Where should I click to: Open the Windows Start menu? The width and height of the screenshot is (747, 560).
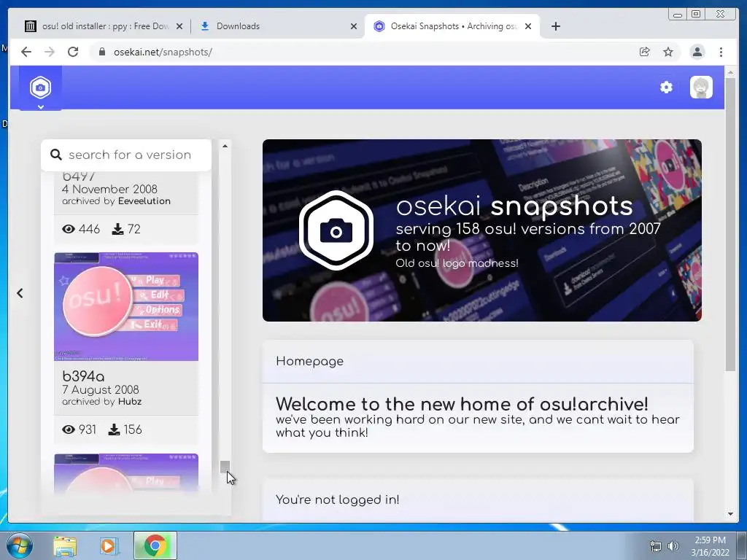(19, 545)
